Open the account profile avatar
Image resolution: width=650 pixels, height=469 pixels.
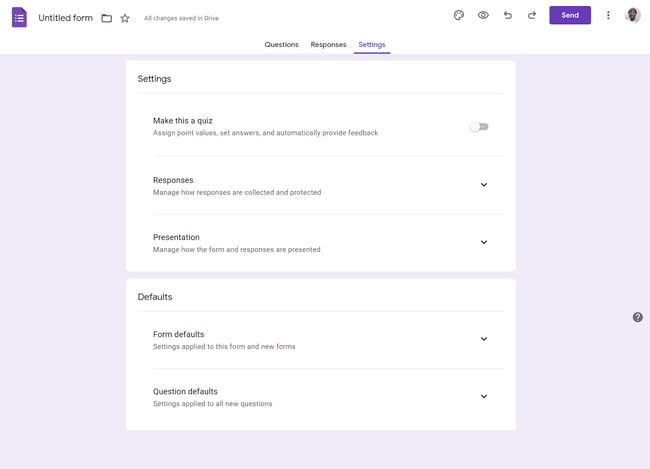(632, 15)
